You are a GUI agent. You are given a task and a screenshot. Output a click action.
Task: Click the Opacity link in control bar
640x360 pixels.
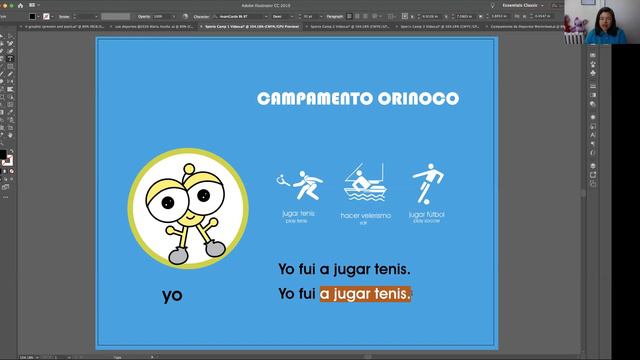(x=144, y=16)
